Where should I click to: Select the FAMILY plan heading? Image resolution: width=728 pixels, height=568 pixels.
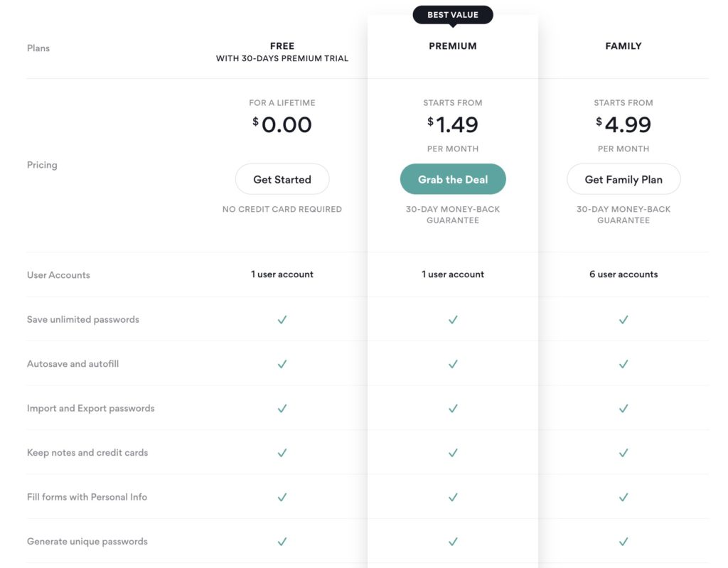tap(623, 46)
